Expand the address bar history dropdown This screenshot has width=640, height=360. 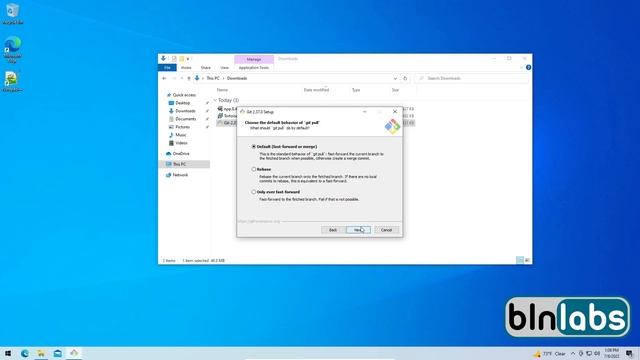point(395,78)
